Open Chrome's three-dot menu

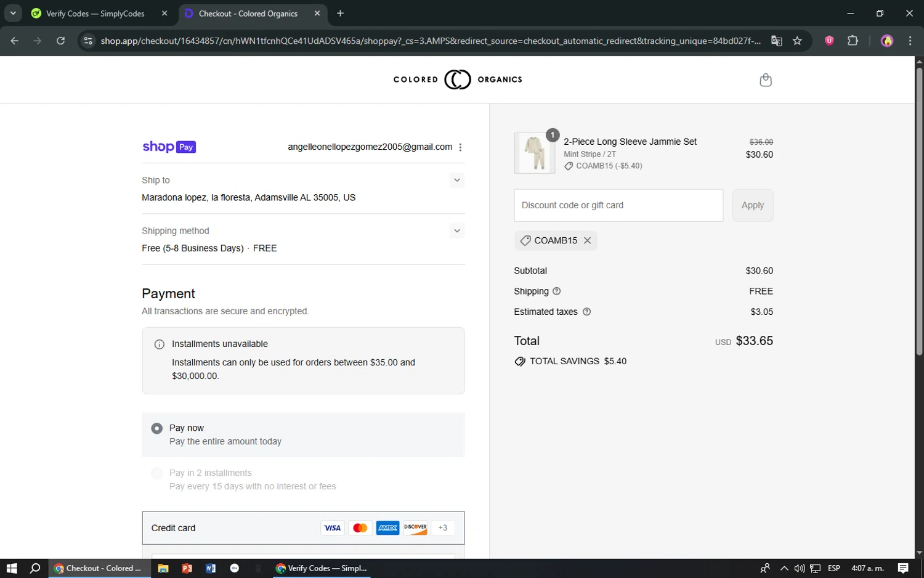910,41
